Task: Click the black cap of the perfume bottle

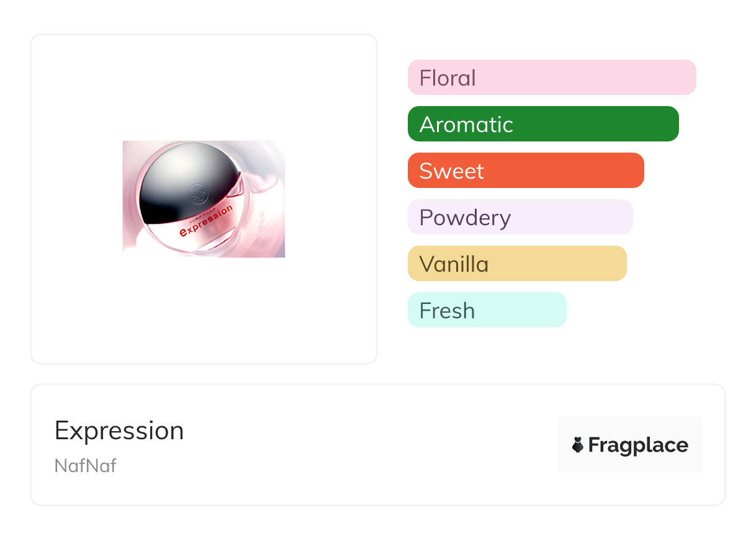Action: point(180,180)
